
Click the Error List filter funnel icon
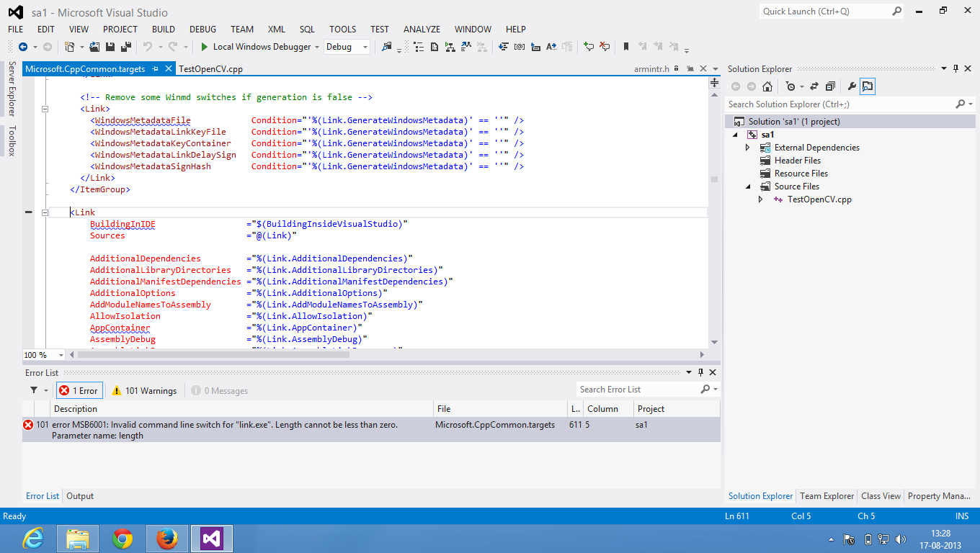coord(34,390)
